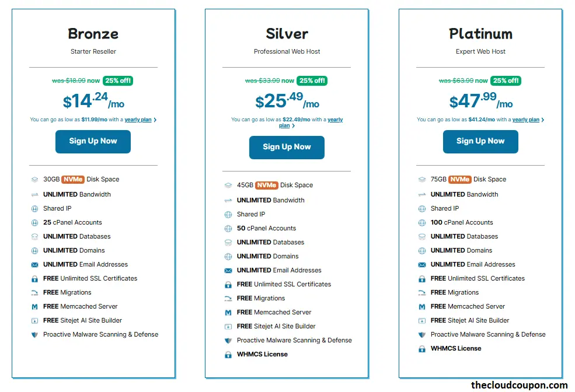The width and height of the screenshot is (575, 392).
Task: Click the WHMCS License padlock icon on Silver
Action: pyautogui.click(x=228, y=354)
